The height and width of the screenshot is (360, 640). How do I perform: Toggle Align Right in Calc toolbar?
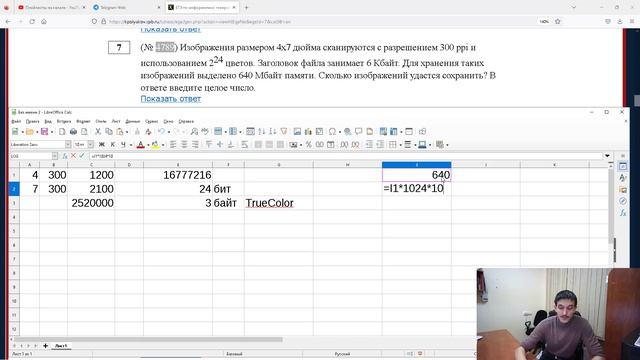pyautogui.click(x=195, y=144)
